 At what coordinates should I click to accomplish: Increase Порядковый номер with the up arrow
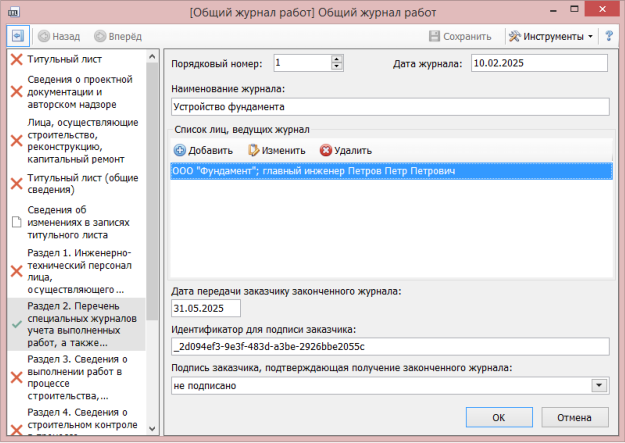pos(337,59)
